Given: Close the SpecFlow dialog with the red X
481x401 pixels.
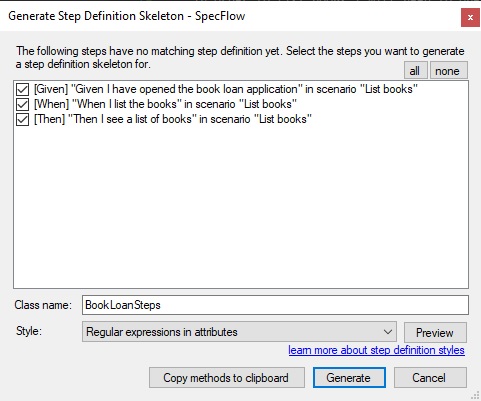Looking at the screenshot, I should (470, 17).
